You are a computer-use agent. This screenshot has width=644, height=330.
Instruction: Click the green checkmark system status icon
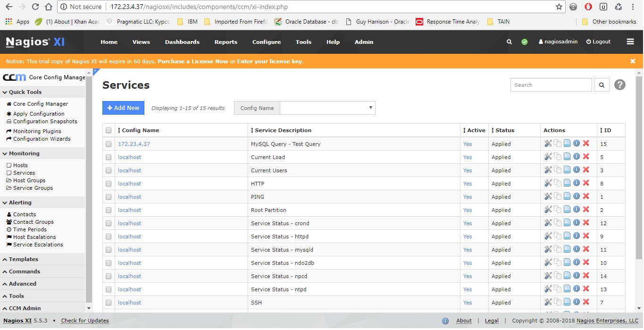[524, 42]
